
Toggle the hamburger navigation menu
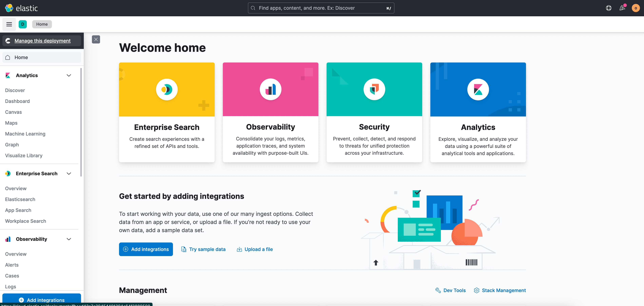9,24
